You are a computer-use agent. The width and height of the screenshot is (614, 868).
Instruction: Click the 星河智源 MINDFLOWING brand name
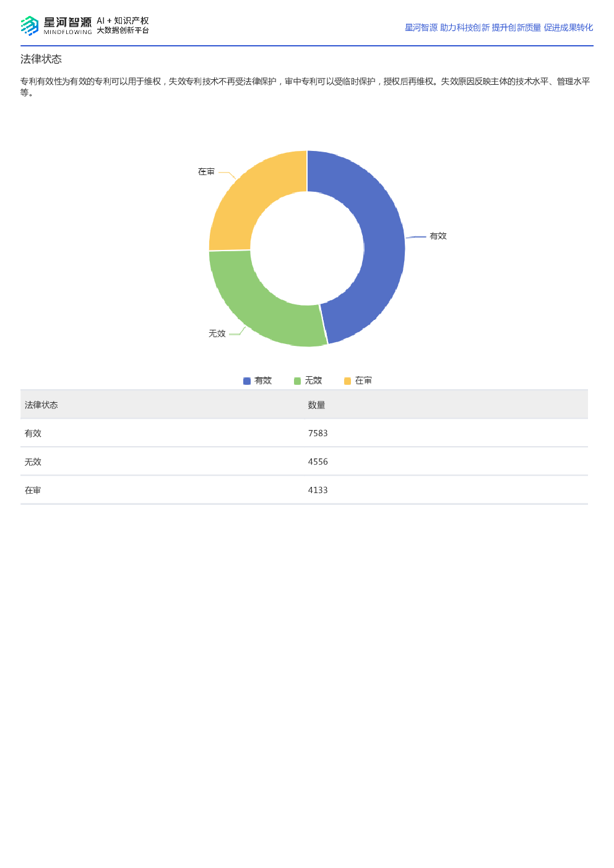67,26
